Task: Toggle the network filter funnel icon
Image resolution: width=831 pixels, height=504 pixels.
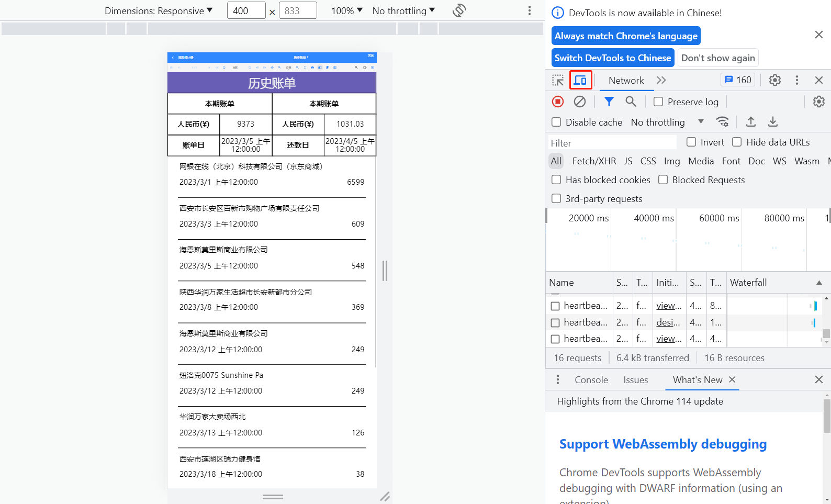Action: [x=609, y=102]
